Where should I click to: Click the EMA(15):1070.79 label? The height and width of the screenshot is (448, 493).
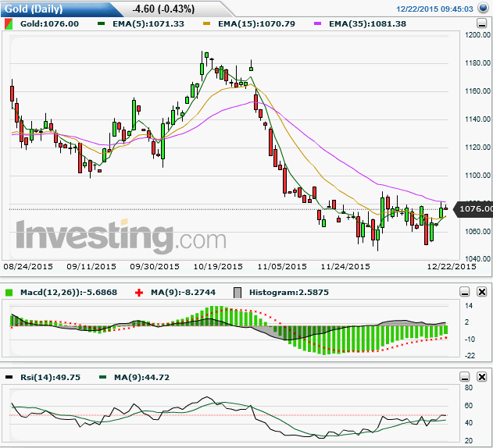pyautogui.click(x=256, y=24)
